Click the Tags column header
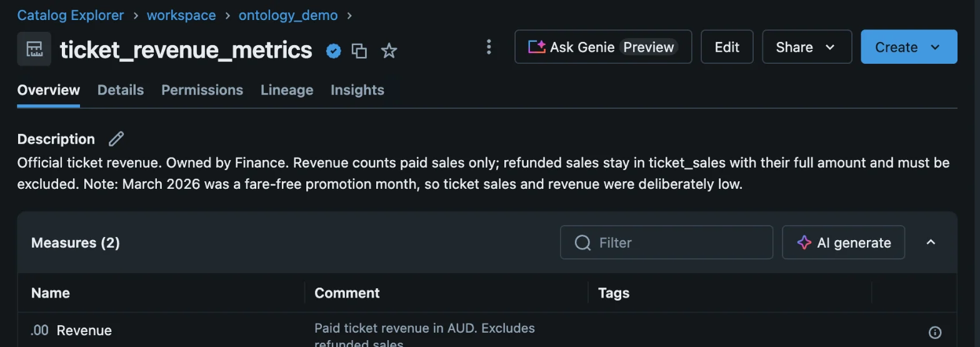 (614, 293)
